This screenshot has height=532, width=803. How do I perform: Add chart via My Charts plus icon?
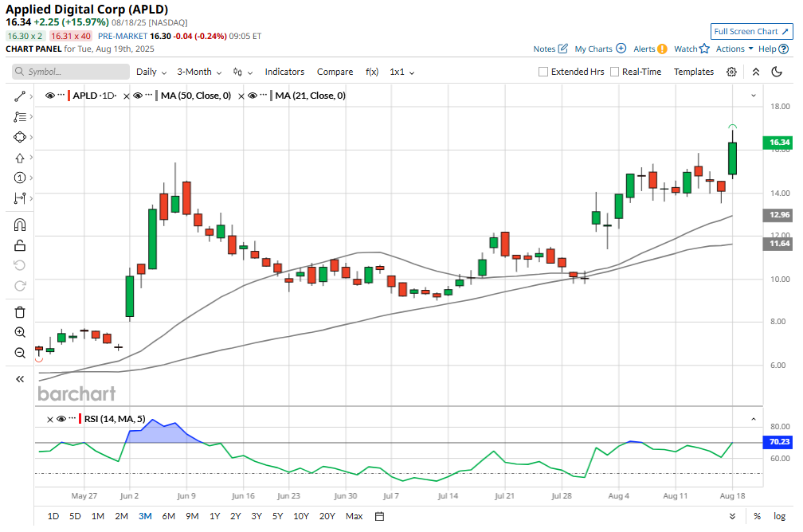(621, 48)
